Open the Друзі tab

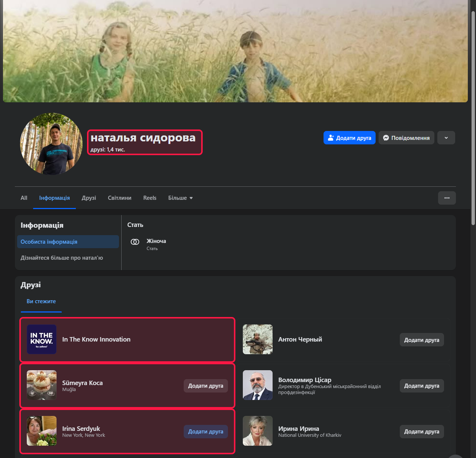[89, 198]
